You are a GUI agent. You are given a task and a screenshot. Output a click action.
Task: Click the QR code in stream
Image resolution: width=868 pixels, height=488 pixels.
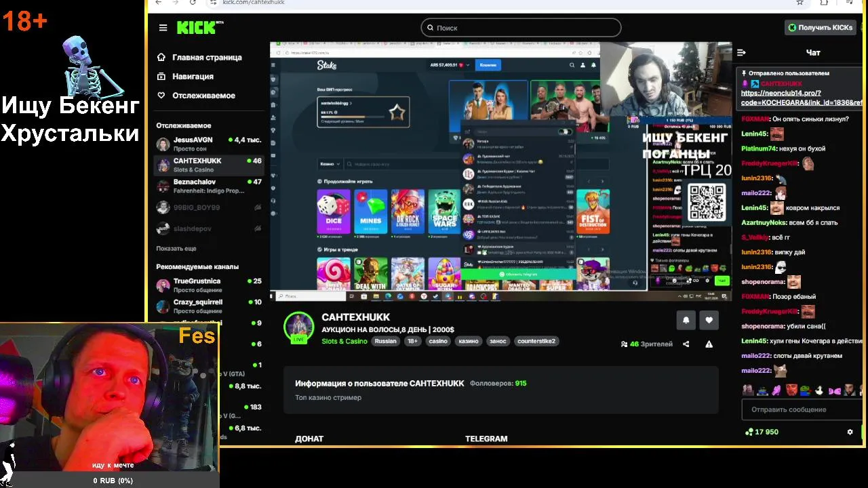[x=706, y=202]
